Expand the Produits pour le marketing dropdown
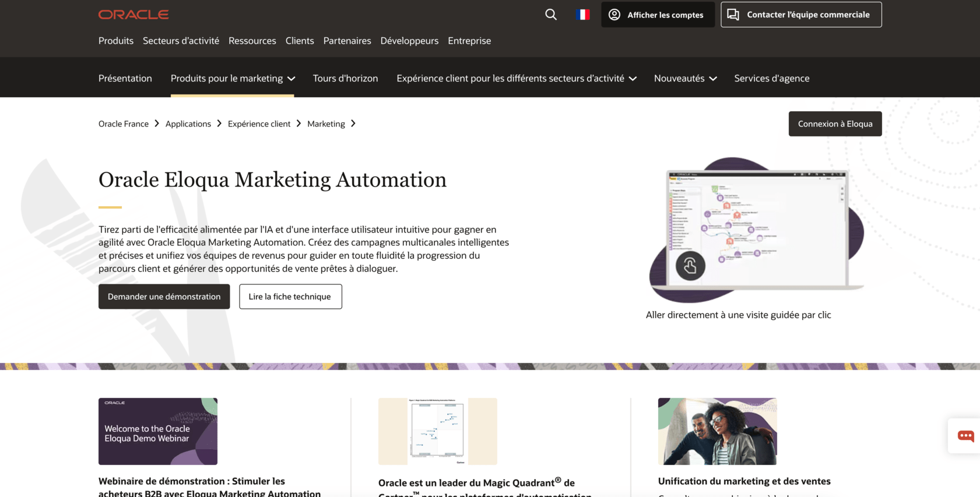The width and height of the screenshot is (980, 497). (x=233, y=78)
